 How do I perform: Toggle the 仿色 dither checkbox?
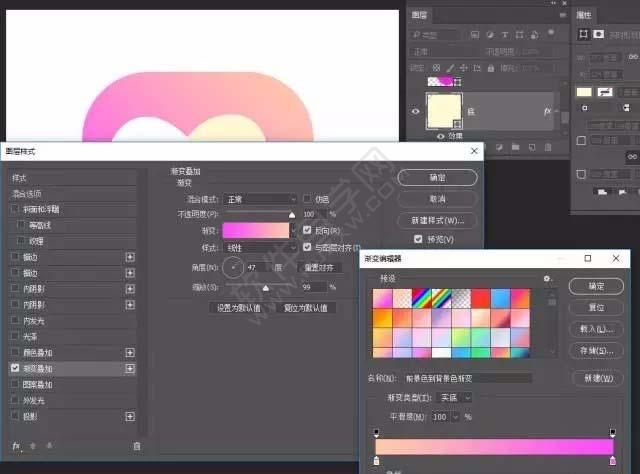(x=307, y=199)
